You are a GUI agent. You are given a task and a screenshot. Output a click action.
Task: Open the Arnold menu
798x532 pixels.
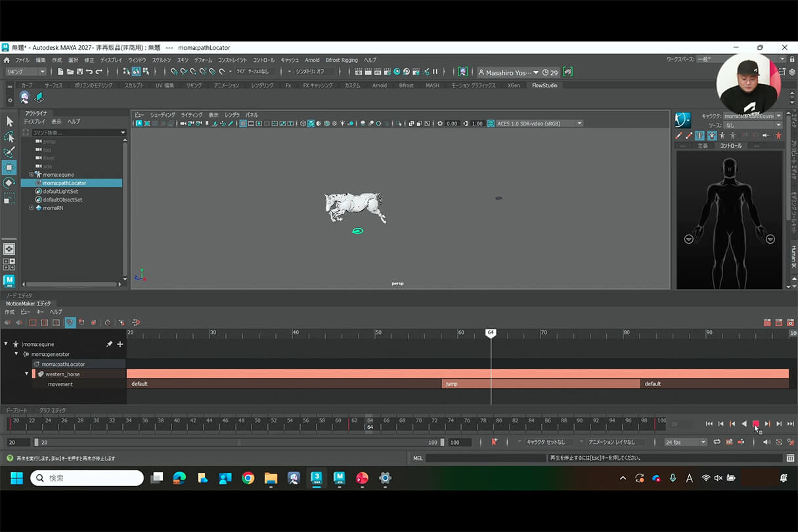coord(312,60)
